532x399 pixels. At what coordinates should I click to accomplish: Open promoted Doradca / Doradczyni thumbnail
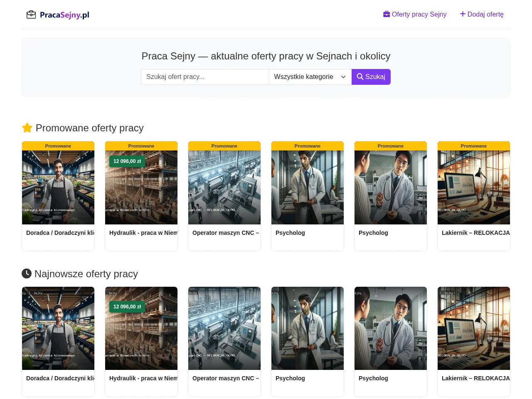[x=58, y=187]
